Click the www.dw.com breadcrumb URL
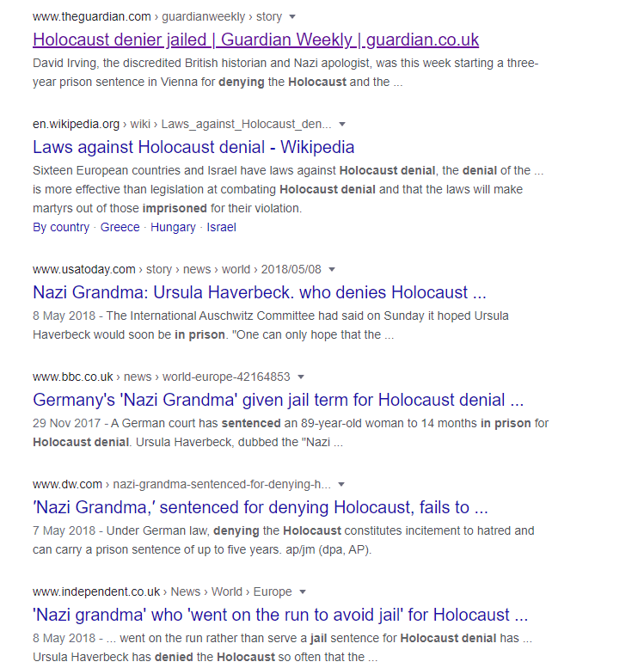The width and height of the screenshot is (644, 668). pyautogui.click(x=181, y=484)
